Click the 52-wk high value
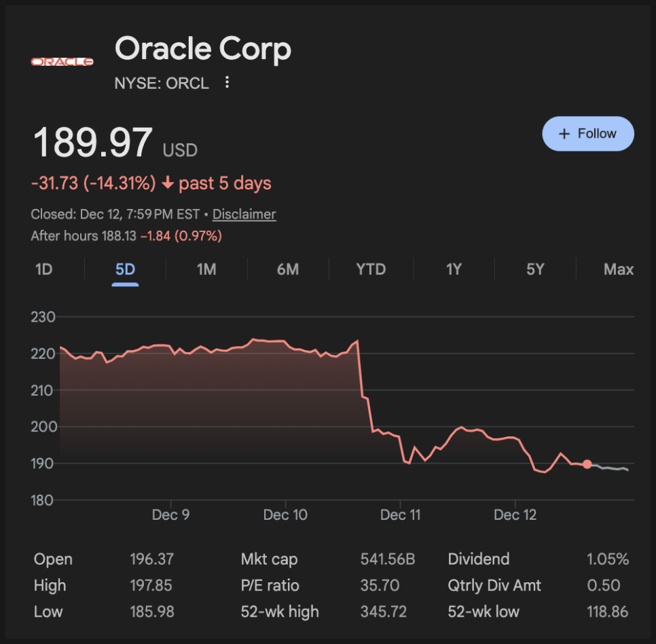The image size is (656, 644). [383, 611]
